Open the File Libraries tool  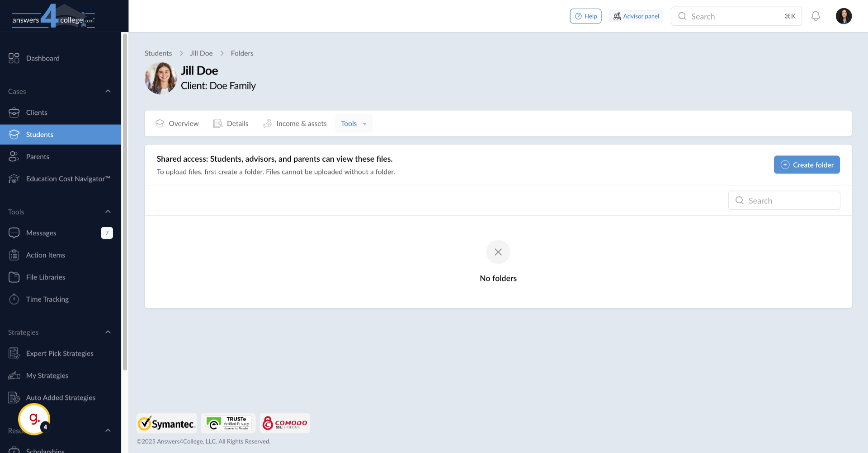45,277
